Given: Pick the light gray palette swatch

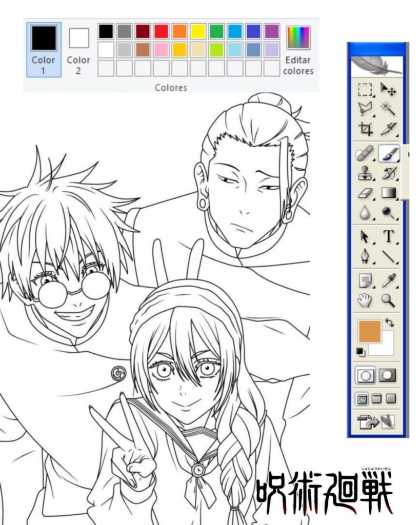Looking at the screenshot, I should click(124, 50).
